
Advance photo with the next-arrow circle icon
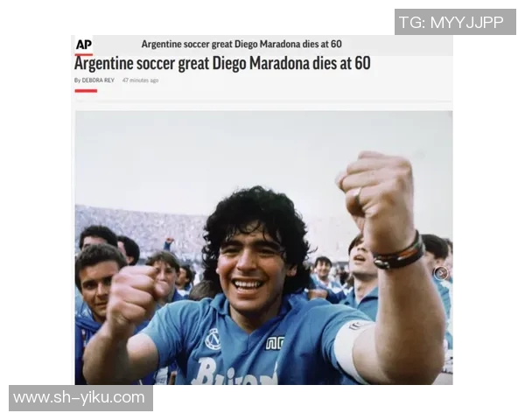[x=441, y=273]
